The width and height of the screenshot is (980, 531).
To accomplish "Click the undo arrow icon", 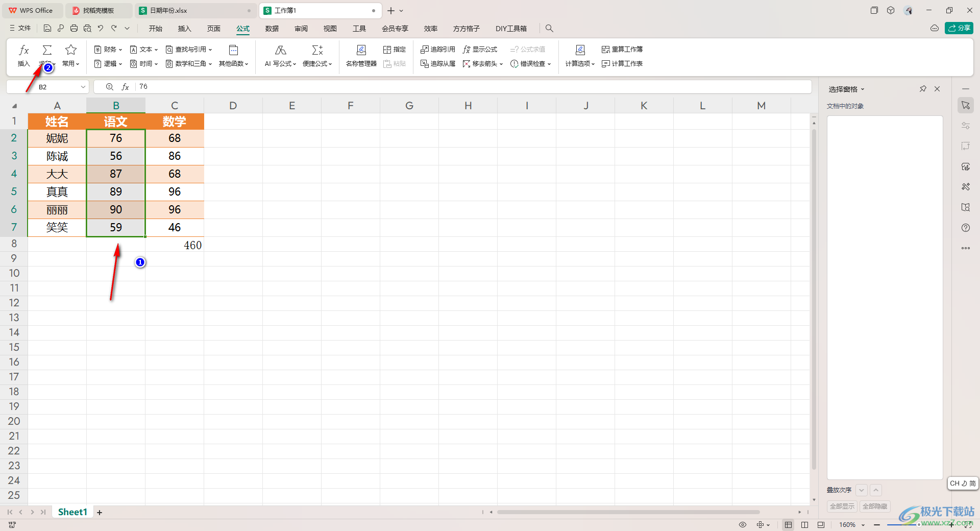I will [x=101, y=29].
